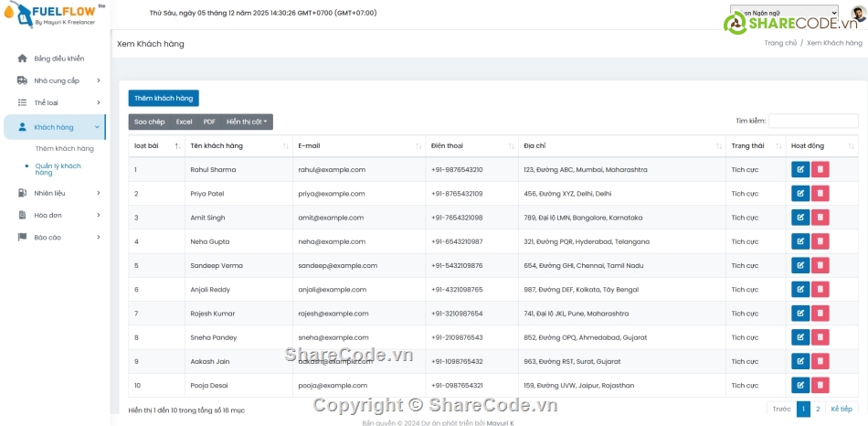
Task: Click the Bảng điều khiển dashboard icon
Action: (22, 59)
